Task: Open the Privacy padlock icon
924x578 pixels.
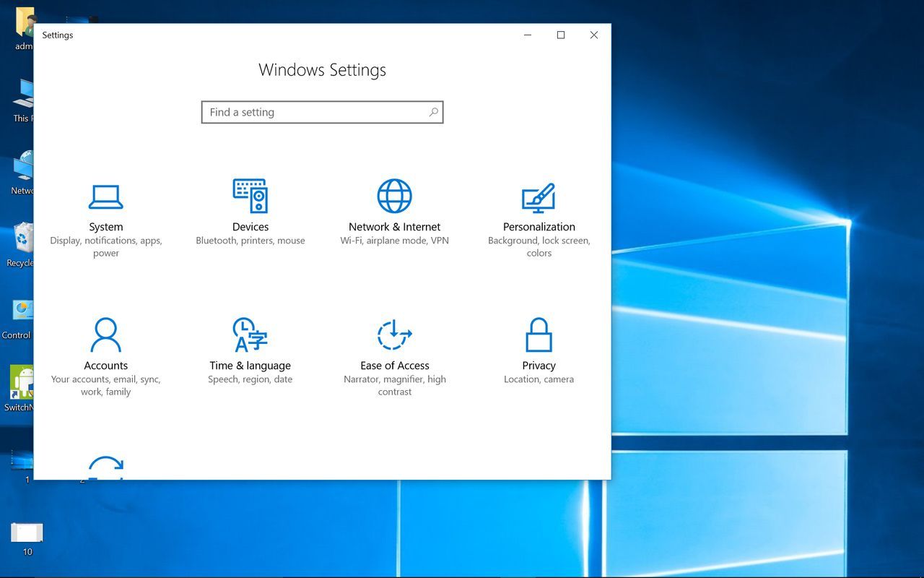Action: point(539,335)
